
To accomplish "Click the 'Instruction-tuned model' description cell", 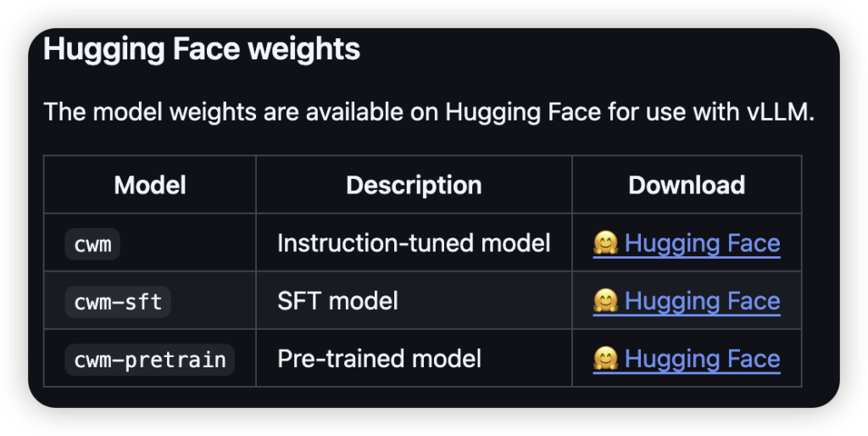I will 414,244.
